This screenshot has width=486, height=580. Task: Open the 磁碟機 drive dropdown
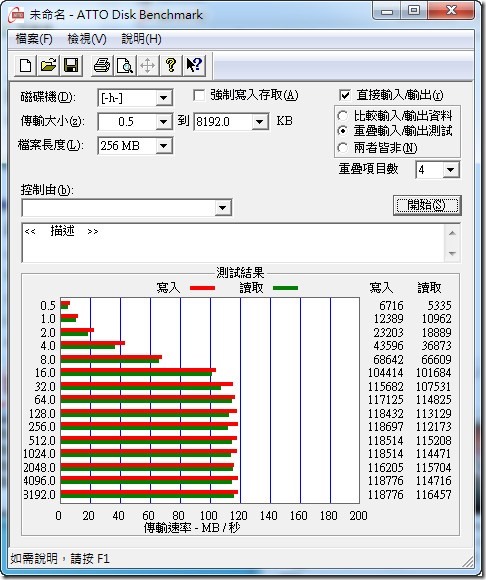coord(163,98)
